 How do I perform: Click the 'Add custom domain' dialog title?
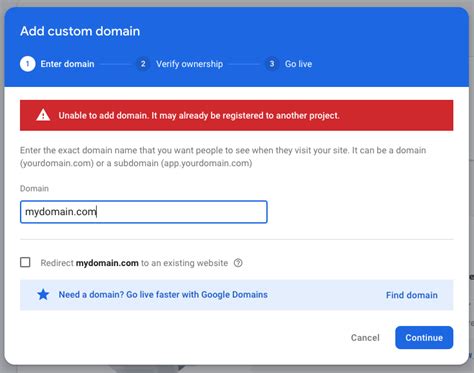pos(80,31)
